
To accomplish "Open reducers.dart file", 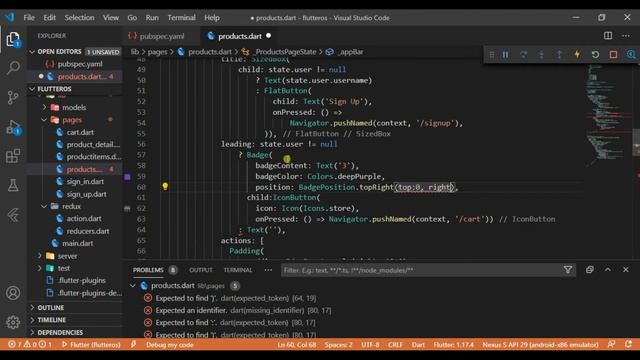I will coord(88,231).
